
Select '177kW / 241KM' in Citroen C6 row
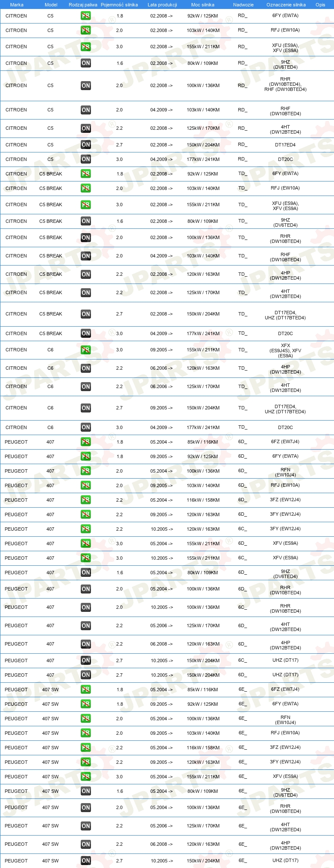coord(203,427)
